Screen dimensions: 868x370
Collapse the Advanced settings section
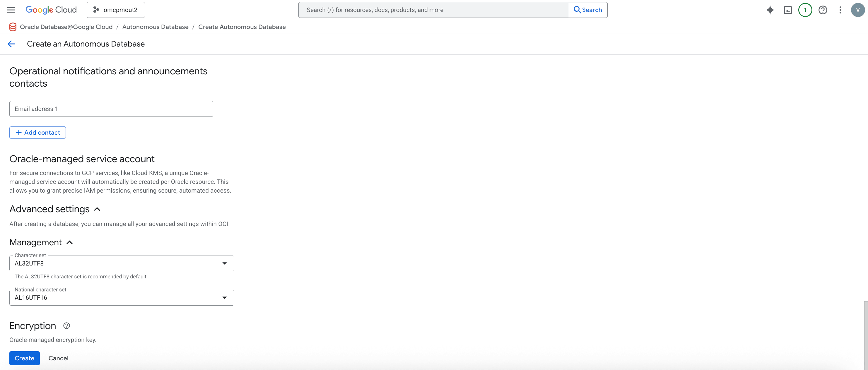(x=97, y=209)
